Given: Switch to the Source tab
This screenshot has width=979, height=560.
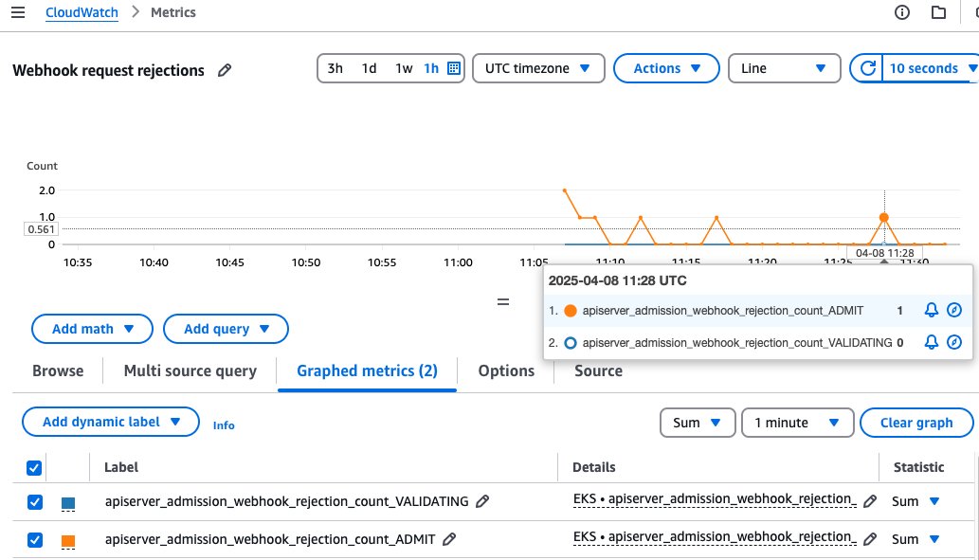Looking at the screenshot, I should (598, 370).
